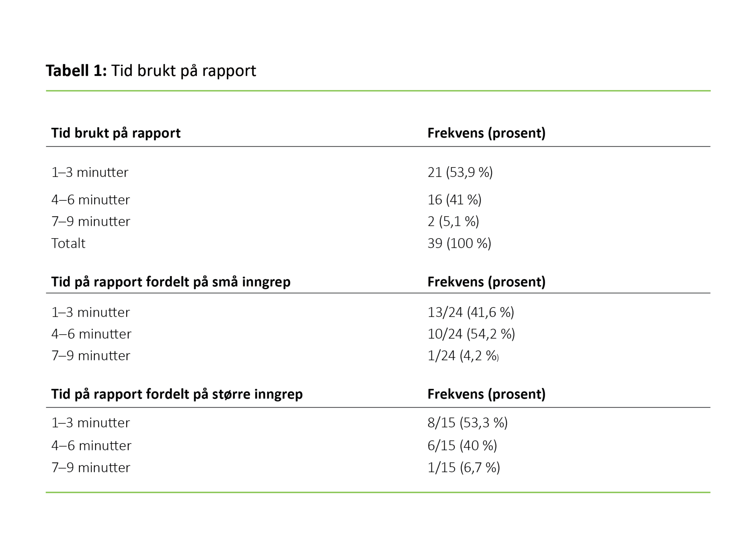
Task: Click the "2 (5,1 %)" value
Action: pyautogui.click(x=453, y=221)
